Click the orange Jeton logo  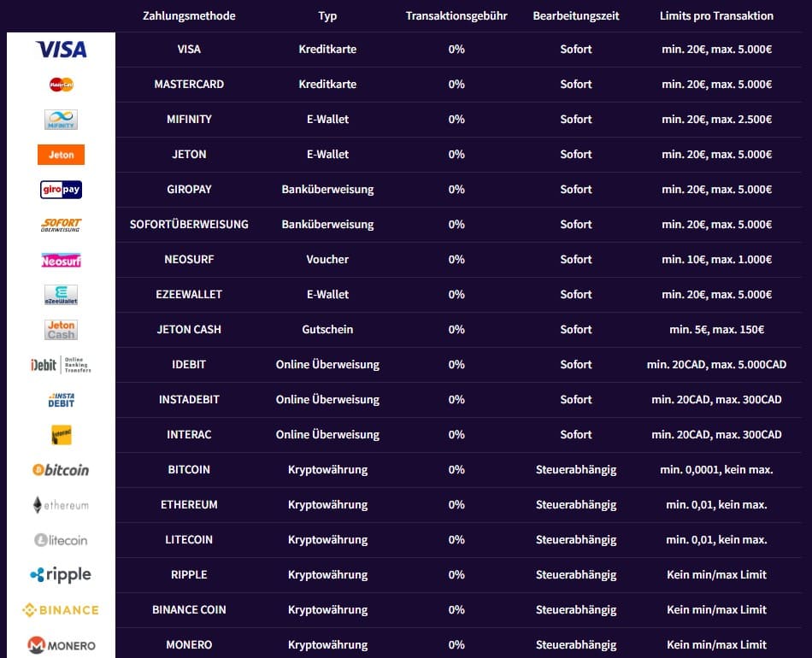click(61, 155)
